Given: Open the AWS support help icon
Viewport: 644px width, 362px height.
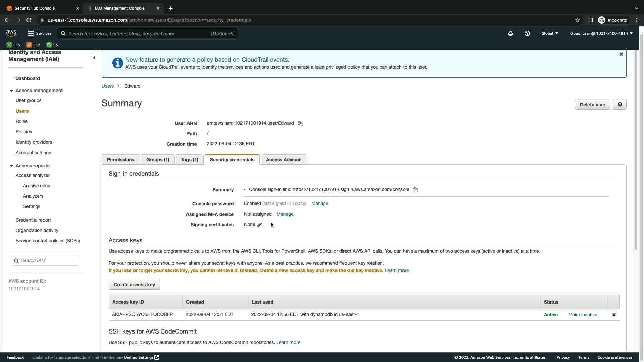Looking at the screenshot, I should (x=527, y=33).
